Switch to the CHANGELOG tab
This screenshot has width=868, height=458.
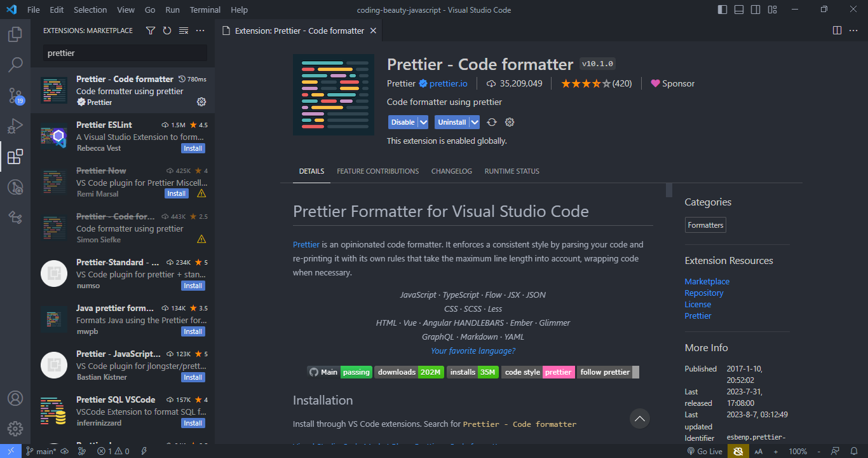click(x=451, y=170)
